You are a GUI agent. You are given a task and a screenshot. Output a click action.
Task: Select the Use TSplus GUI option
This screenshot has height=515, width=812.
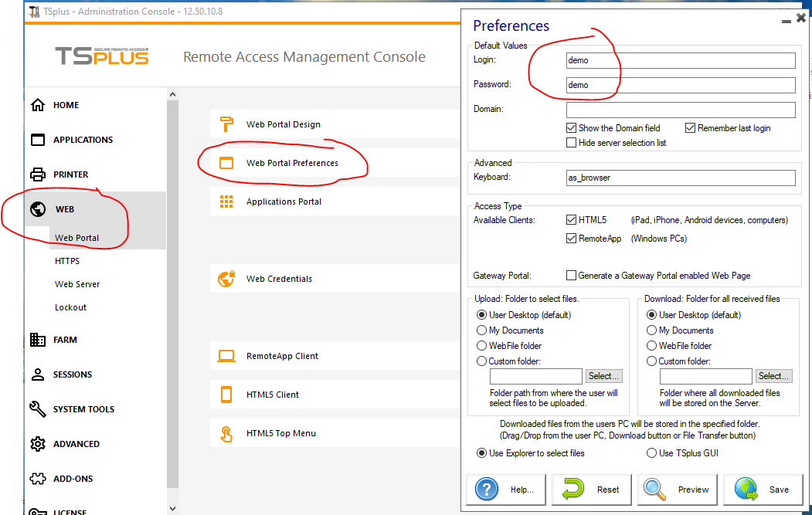[x=652, y=453]
